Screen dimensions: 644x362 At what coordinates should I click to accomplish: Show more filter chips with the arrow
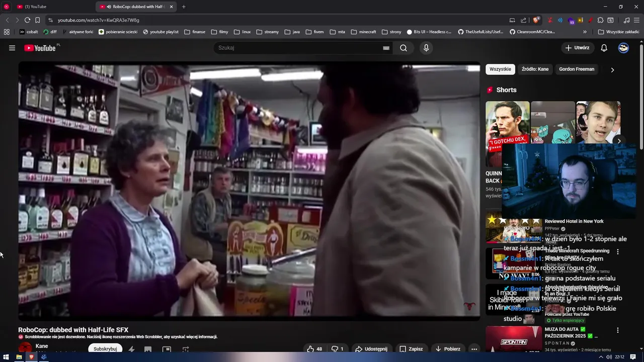pyautogui.click(x=612, y=70)
